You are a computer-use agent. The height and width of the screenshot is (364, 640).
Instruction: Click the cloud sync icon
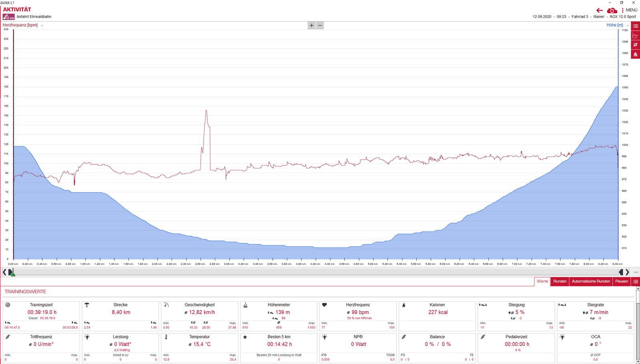click(612, 10)
